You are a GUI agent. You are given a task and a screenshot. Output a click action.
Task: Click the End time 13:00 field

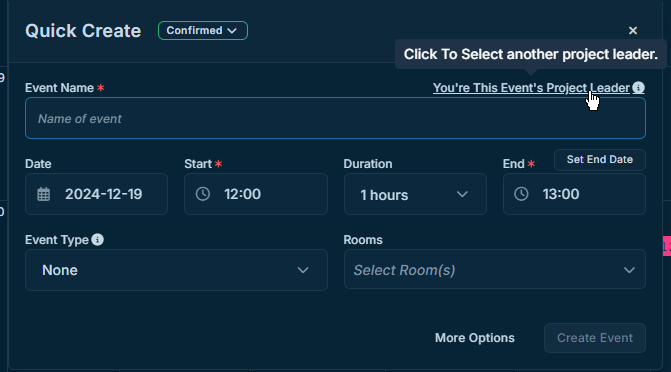coord(574,194)
